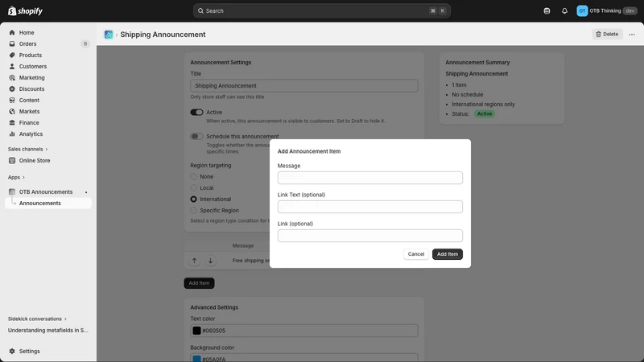The height and width of the screenshot is (362, 644).
Task: Open Understanding metafields conversation
Action: 48,331
